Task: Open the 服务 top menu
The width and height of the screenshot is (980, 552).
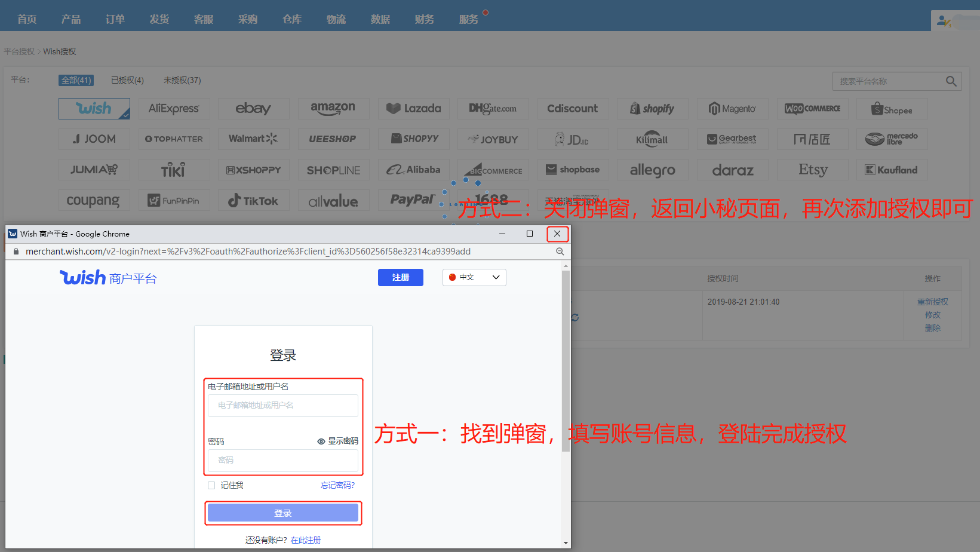Action: pyautogui.click(x=469, y=19)
